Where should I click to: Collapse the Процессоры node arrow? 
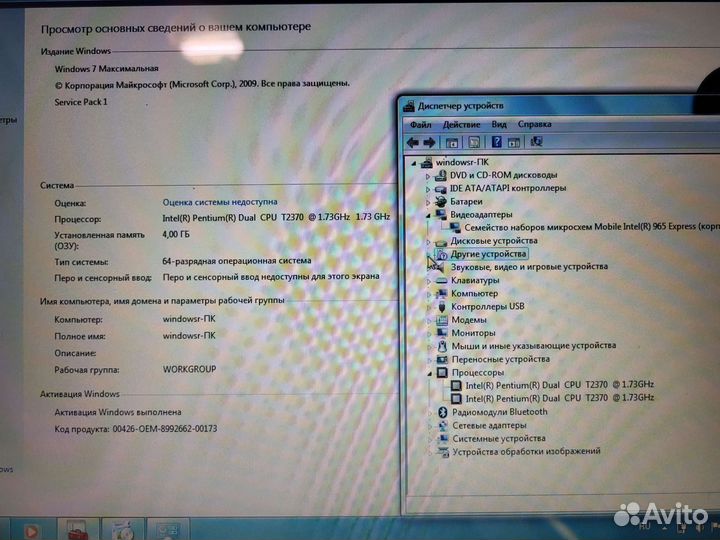[x=430, y=373]
